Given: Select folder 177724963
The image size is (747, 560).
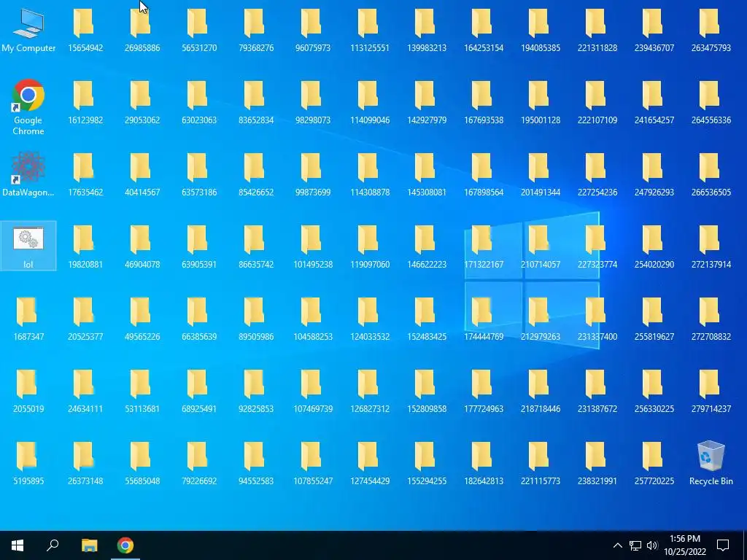Looking at the screenshot, I should click(484, 391).
